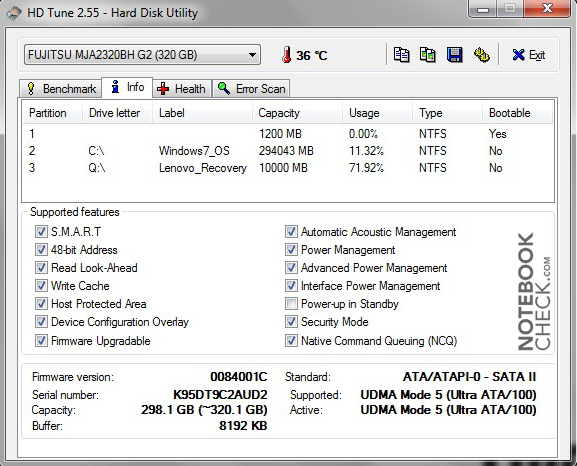
Task: Toggle the Host Protected Area checkbox
Action: [41, 304]
